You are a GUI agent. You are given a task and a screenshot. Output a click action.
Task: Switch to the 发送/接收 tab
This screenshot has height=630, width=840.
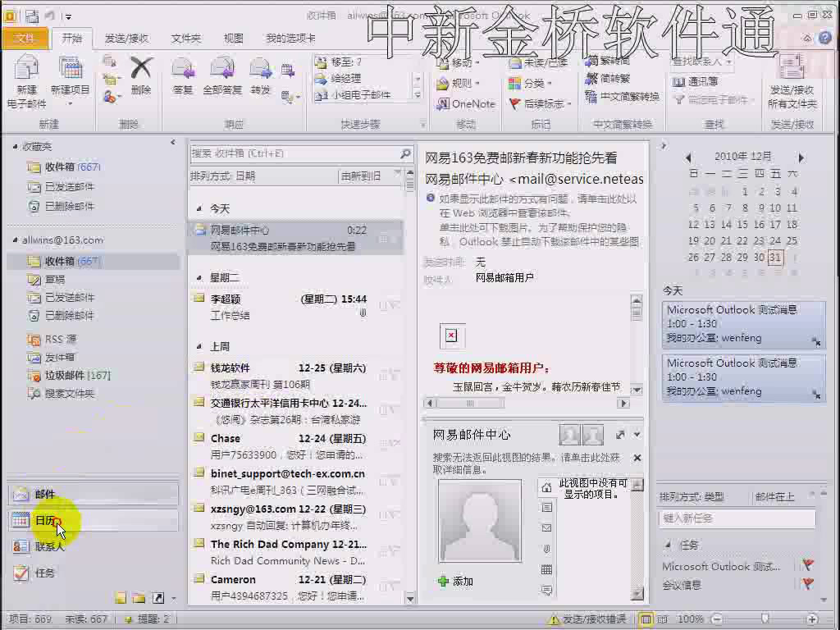pyautogui.click(x=126, y=38)
